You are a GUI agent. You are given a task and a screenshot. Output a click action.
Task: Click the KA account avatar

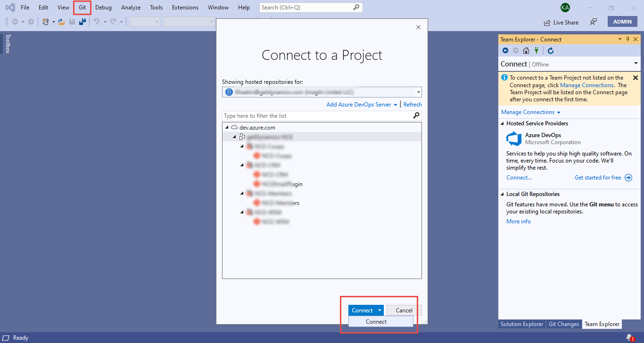pos(565,8)
